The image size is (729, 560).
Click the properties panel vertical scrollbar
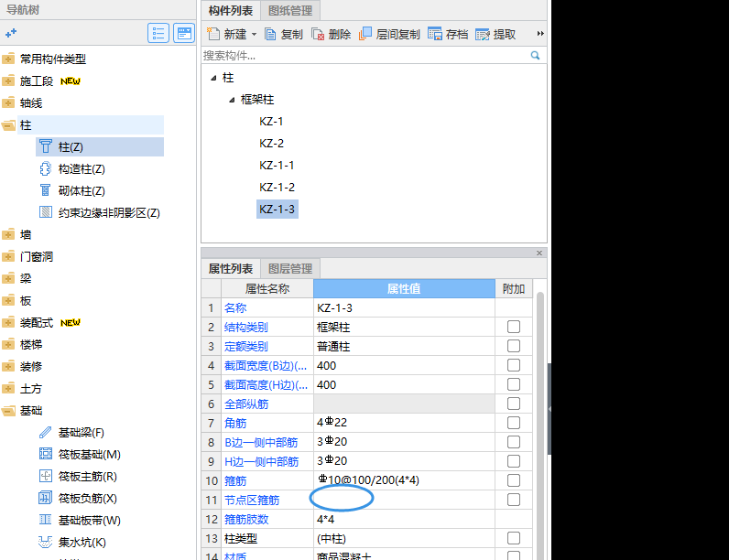(x=539, y=425)
